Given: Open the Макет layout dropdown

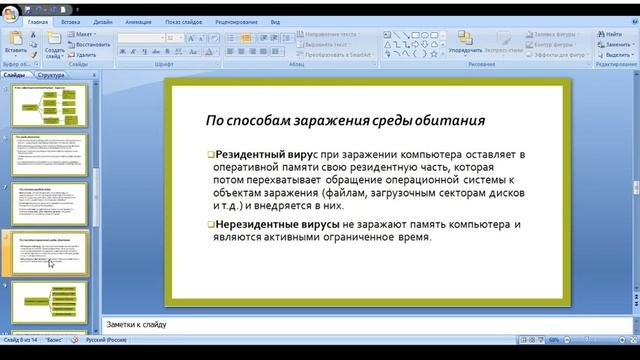Looking at the screenshot, I should point(82,34).
